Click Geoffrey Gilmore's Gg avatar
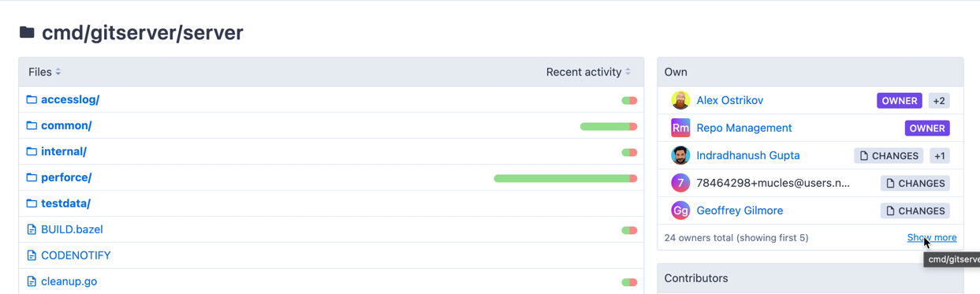 click(680, 210)
